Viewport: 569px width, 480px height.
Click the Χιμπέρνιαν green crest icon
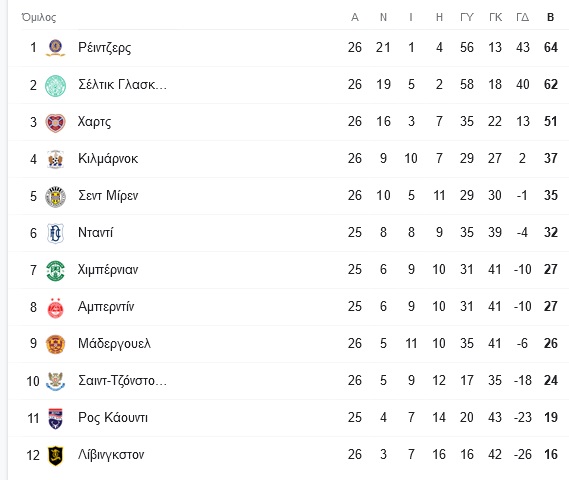(56, 271)
